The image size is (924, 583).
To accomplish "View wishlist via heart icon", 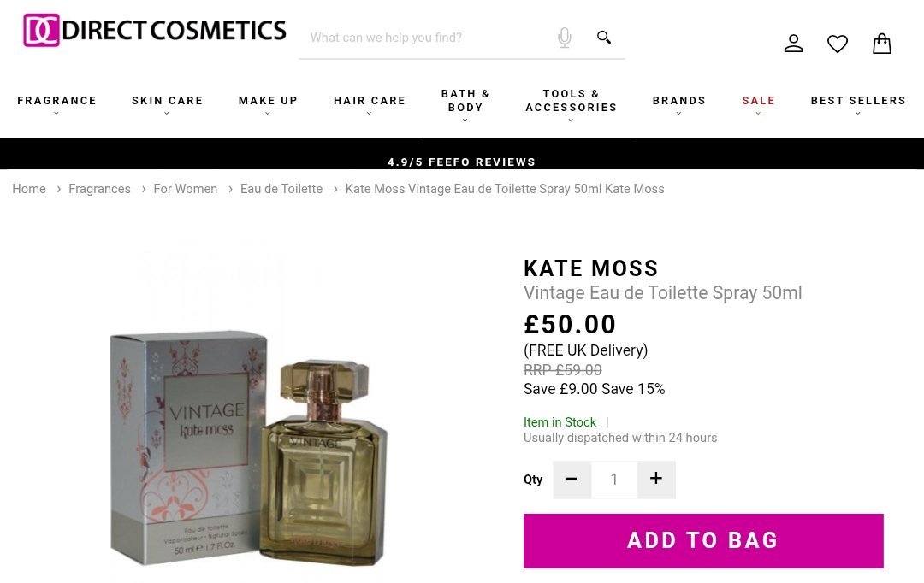I will (x=838, y=44).
